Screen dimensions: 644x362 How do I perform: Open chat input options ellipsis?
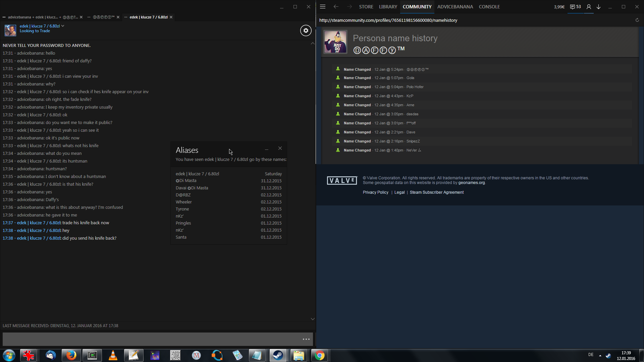[306, 339]
